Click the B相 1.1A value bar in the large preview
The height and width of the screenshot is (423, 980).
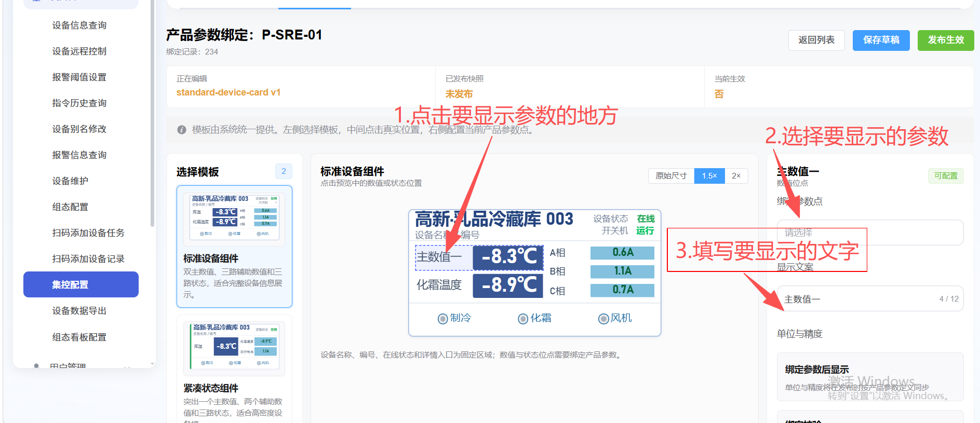point(622,271)
